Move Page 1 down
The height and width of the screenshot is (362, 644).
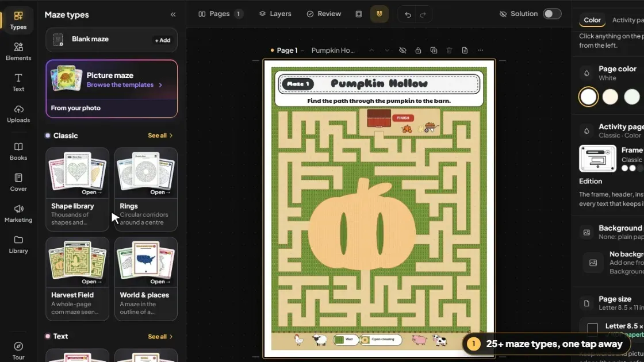tap(387, 51)
